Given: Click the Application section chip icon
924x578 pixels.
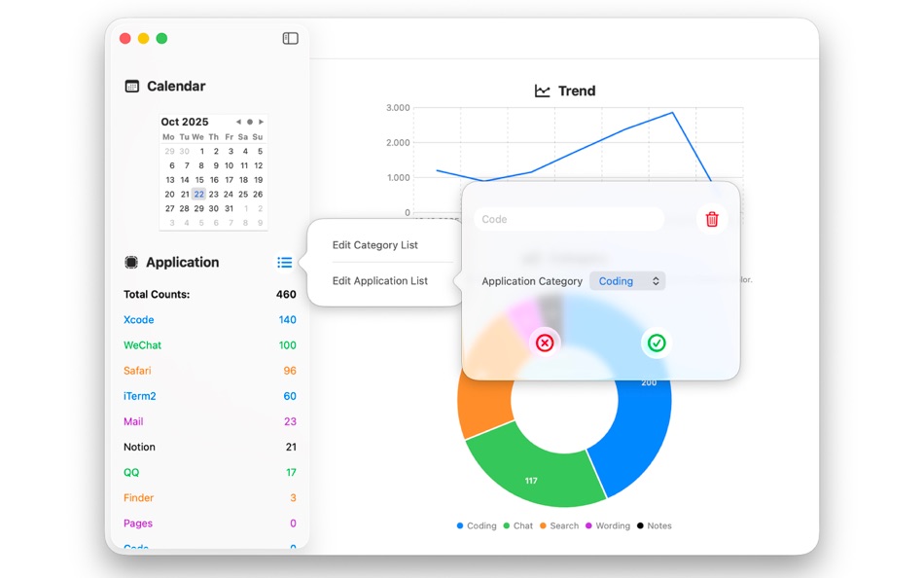Looking at the screenshot, I should pos(131,262).
